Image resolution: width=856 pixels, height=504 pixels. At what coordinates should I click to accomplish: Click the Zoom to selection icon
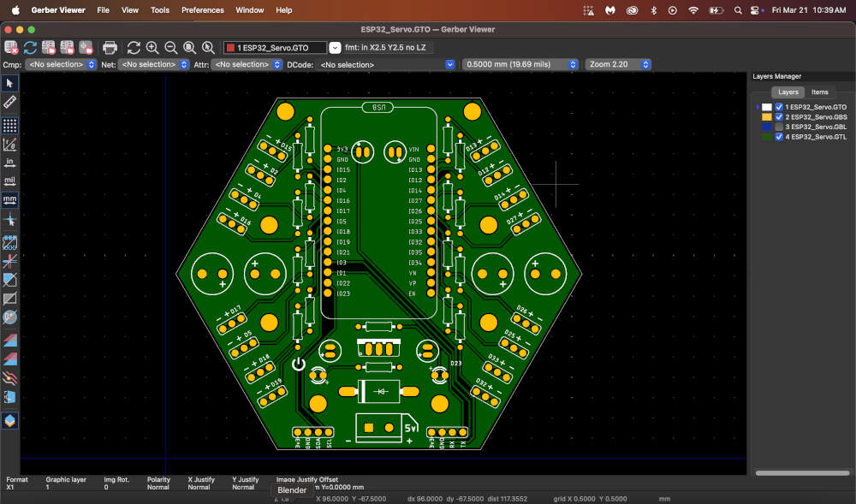click(x=208, y=47)
